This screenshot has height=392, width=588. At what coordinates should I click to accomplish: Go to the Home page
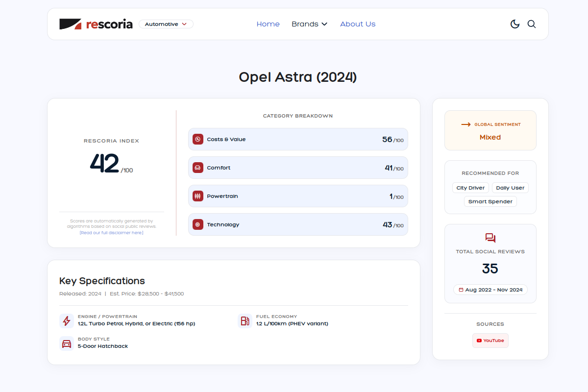pyautogui.click(x=268, y=24)
